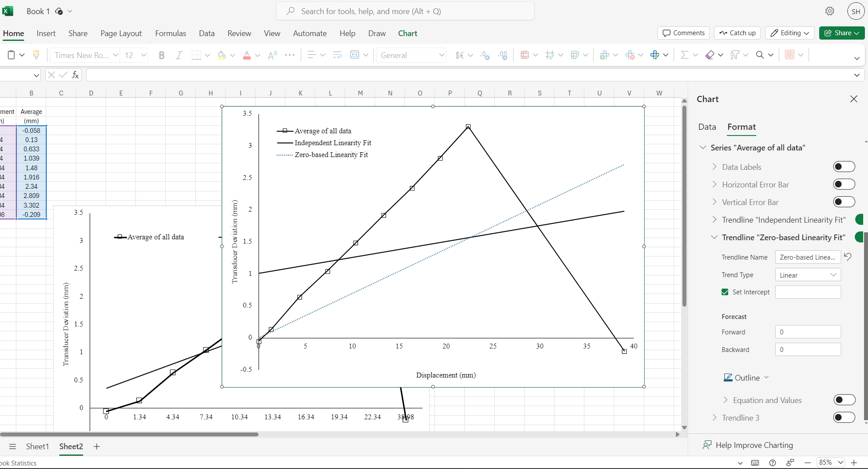
Task: Switch to the Data tab in Chart pane
Action: click(x=707, y=127)
